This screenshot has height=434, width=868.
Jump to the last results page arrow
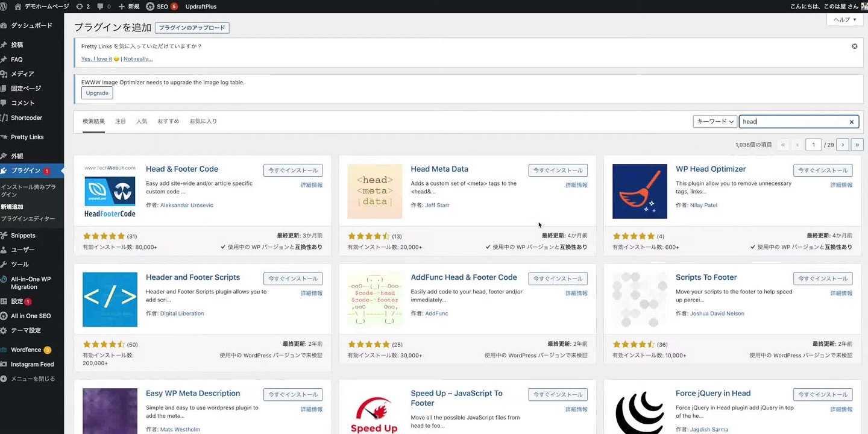(857, 145)
